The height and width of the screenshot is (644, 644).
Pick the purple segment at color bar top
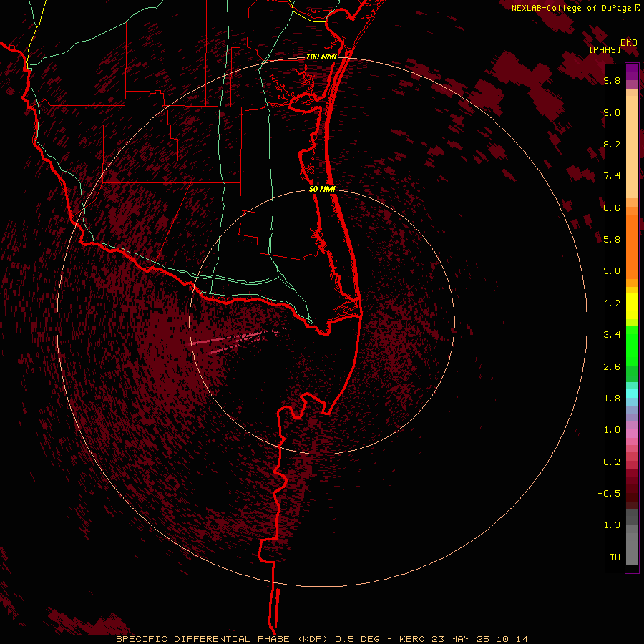click(x=632, y=72)
